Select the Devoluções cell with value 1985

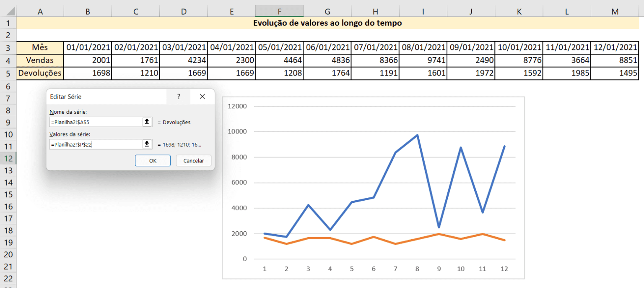(567, 73)
